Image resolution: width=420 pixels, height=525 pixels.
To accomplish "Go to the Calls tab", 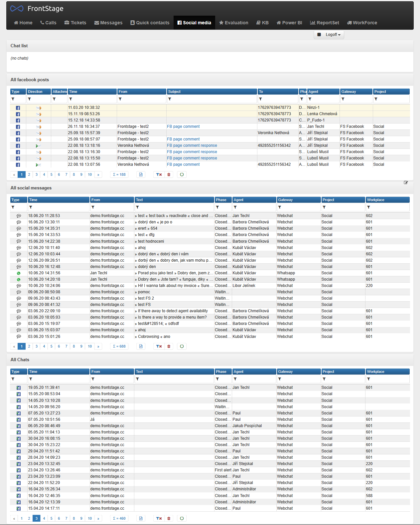I will (x=48, y=23).
